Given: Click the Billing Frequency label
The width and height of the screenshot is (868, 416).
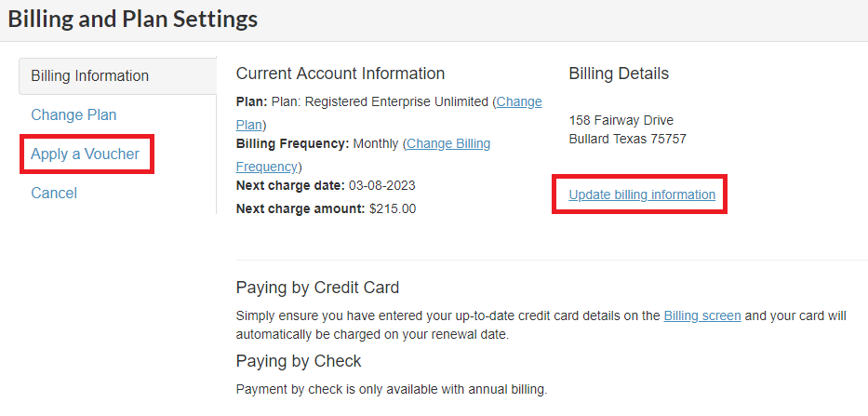Looking at the screenshot, I should click(292, 143).
